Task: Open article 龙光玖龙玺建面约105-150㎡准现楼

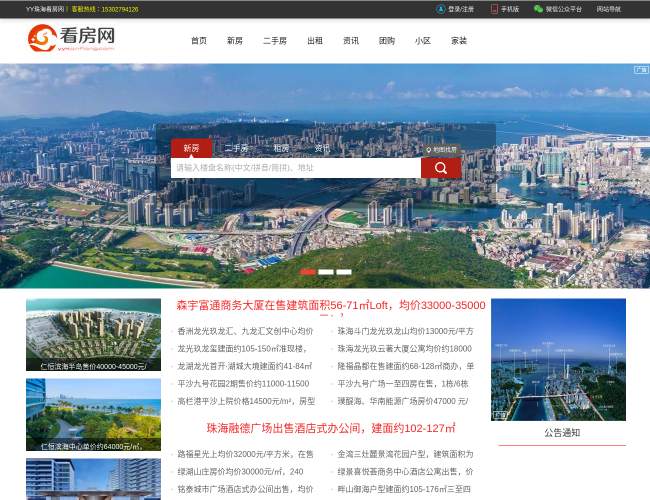Action: click(242, 349)
